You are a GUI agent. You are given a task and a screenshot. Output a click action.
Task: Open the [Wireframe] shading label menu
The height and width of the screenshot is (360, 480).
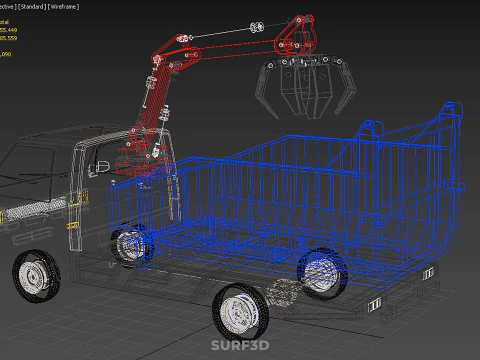pyautogui.click(x=63, y=7)
